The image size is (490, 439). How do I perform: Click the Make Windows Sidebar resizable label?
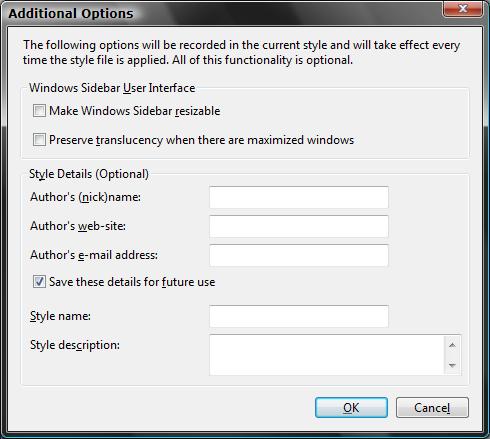point(135,111)
